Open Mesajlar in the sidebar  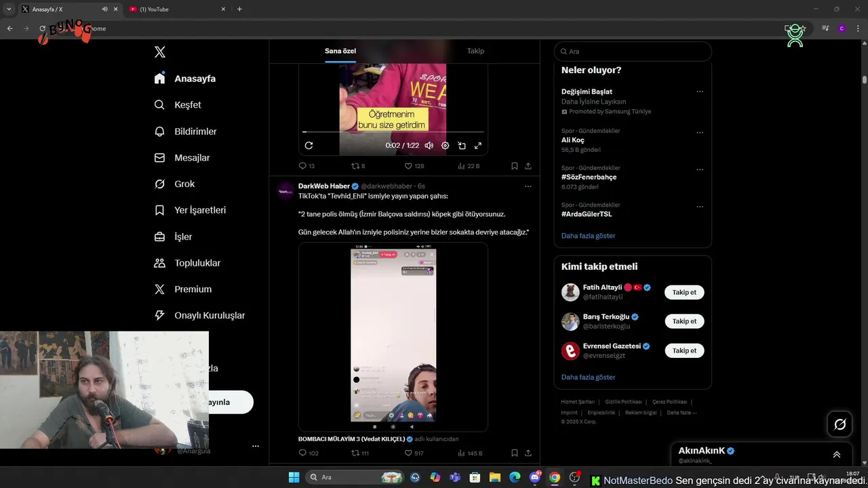point(182,158)
